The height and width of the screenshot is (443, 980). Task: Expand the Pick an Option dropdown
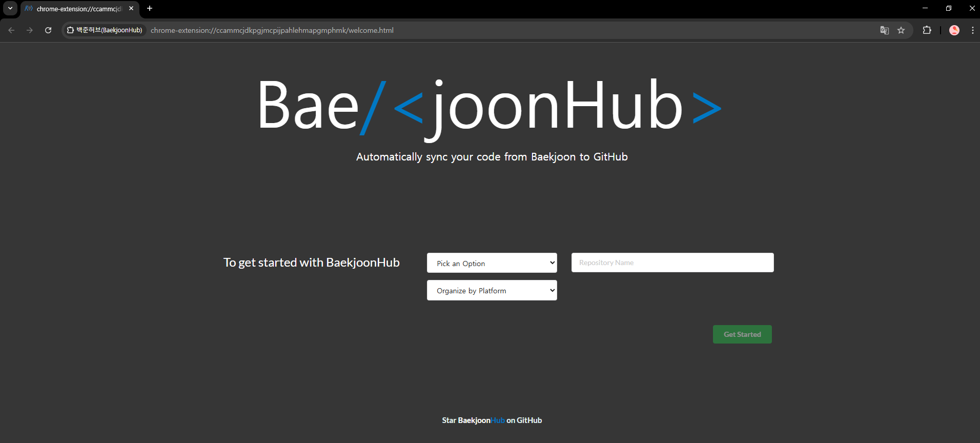[x=492, y=263]
